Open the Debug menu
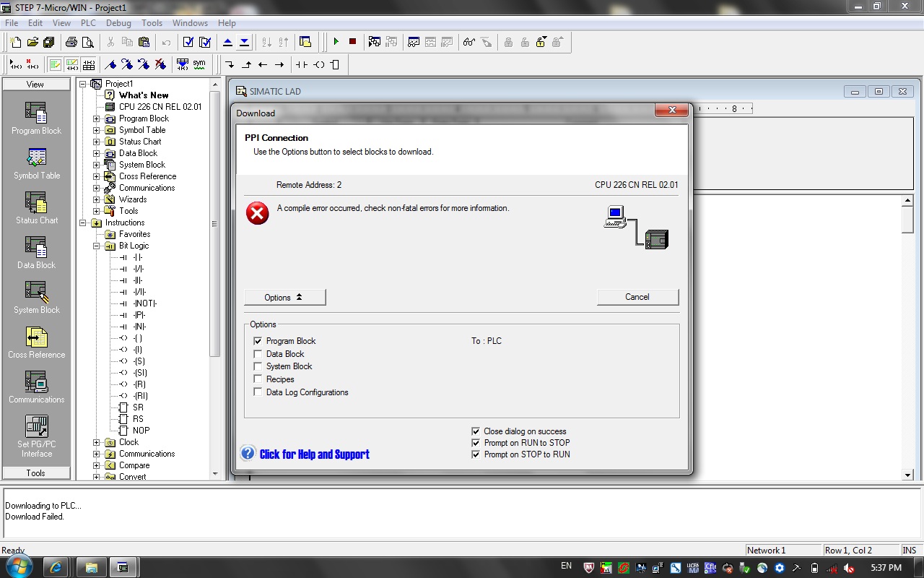 (x=118, y=23)
